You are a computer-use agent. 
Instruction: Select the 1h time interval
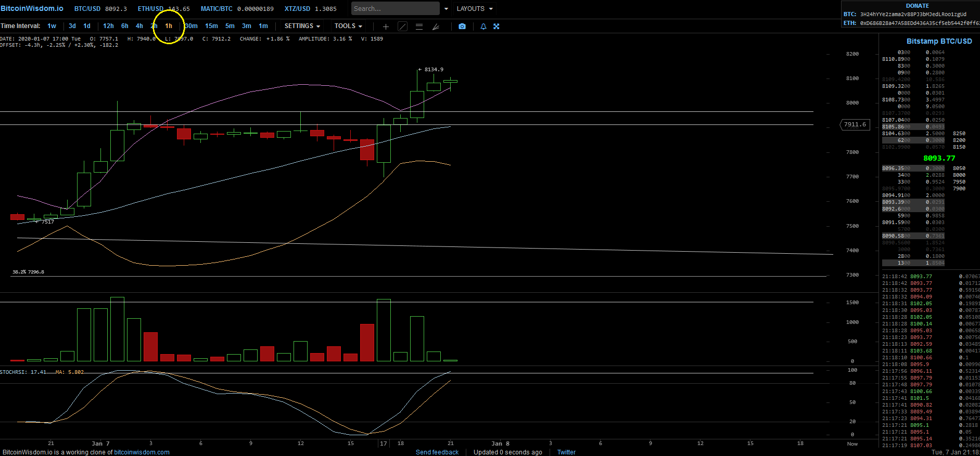169,26
